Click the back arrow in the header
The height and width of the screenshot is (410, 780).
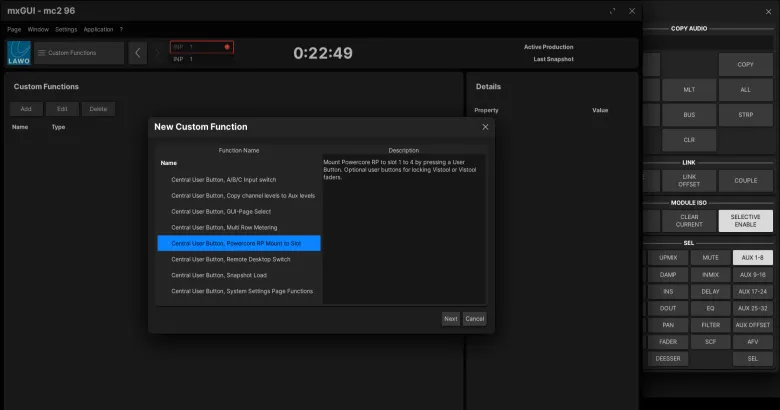tap(139, 53)
